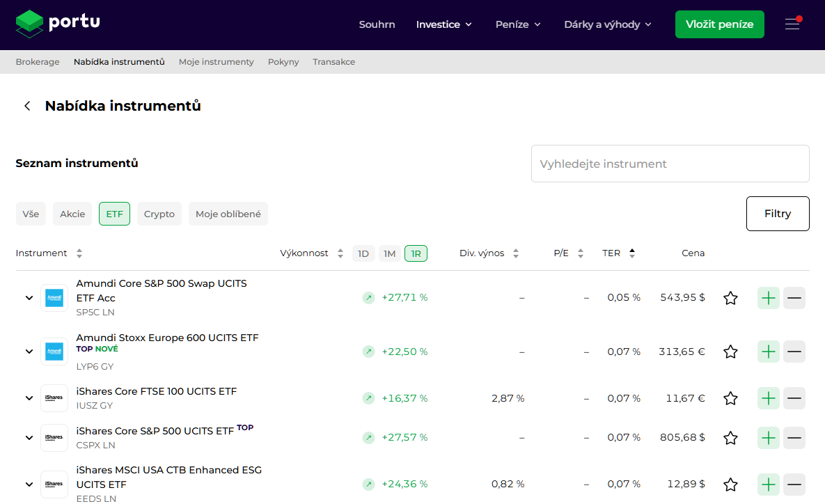This screenshot has width=825, height=504.
Task: Open iShares Core S&P 500 UCITS ETF link
Action: pos(155,431)
